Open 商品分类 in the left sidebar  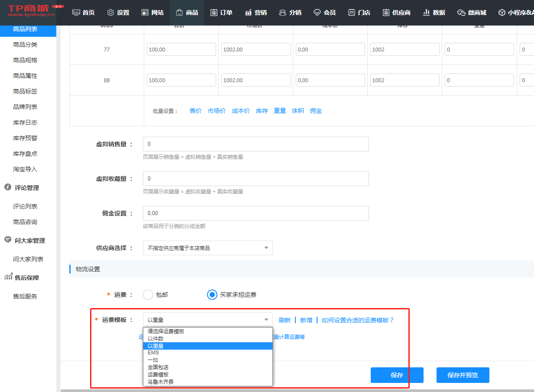click(25, 45)
